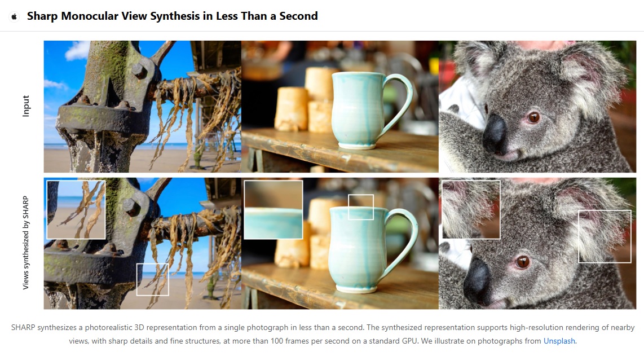The height and width of the screenshot is (356, 644).
Task: Click the synthesized koala view image
Action: coord(537,243)
